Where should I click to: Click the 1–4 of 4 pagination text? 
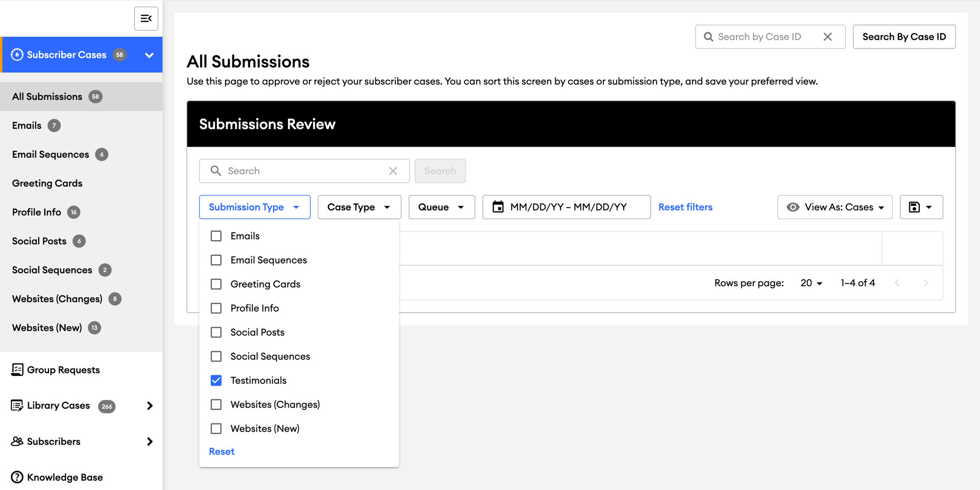tap(857, 283)
